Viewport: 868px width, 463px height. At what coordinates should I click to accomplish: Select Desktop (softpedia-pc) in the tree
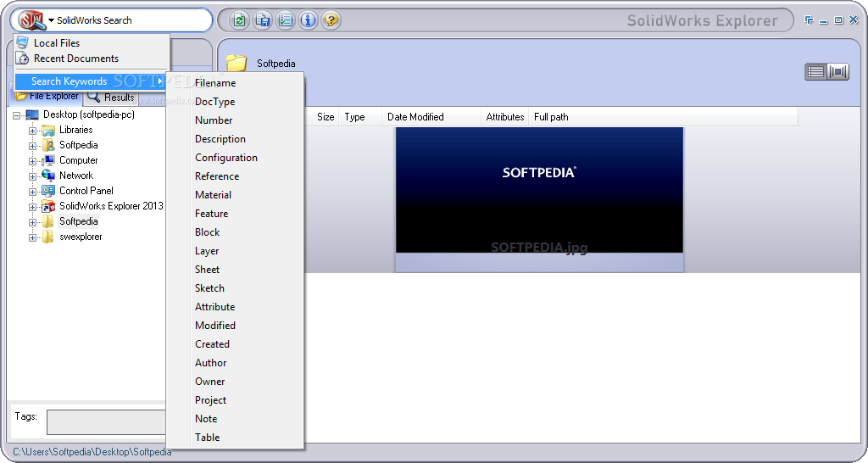pos(88,114)
